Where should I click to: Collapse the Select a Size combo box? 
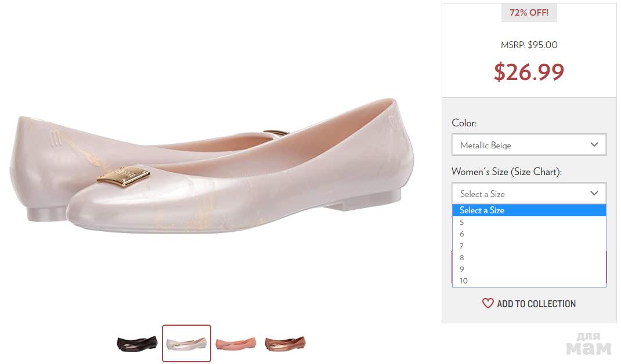528,194
